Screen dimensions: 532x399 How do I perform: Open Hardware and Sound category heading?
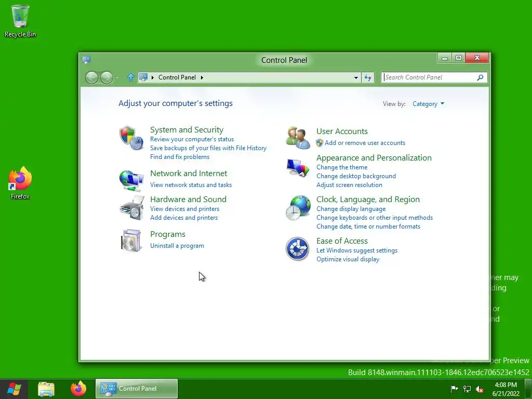pos(188,199)
